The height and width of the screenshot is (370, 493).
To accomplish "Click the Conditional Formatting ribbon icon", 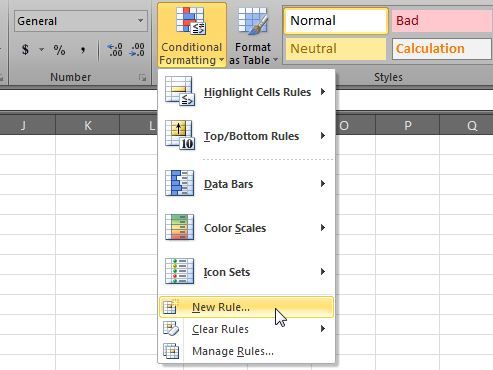I will (191, 21).
